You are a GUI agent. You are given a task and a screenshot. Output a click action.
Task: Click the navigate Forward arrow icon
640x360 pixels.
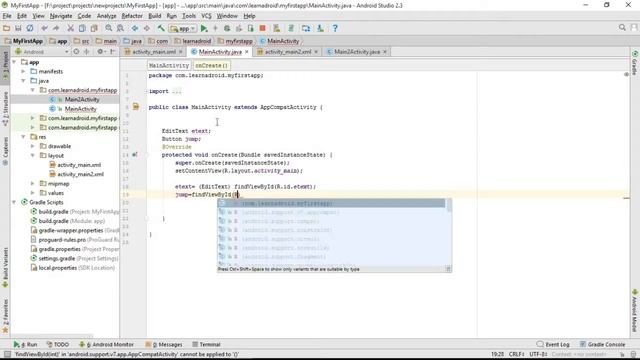pyautogui.click(x=147, y=28)
